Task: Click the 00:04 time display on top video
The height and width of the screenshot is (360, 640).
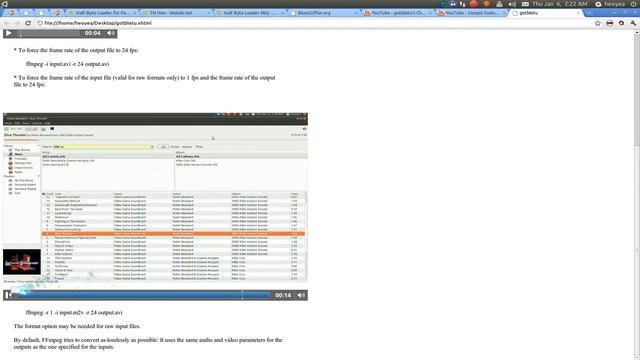Action: click(x=93, y=33)
